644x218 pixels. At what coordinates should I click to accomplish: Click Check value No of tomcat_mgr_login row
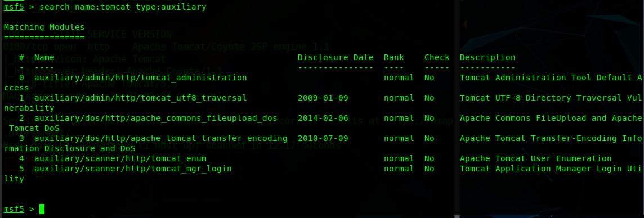pos(429,169)
